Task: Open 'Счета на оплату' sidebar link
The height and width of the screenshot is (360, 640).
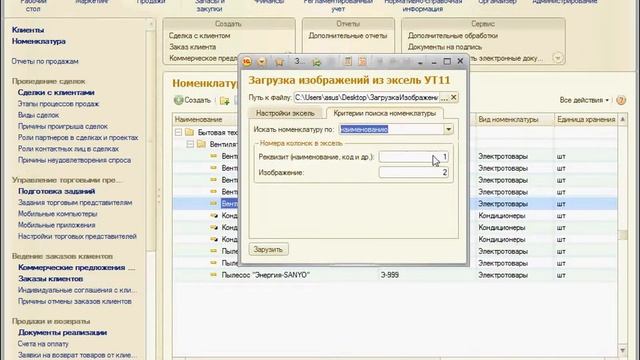Action: click(x=43, y=344)
